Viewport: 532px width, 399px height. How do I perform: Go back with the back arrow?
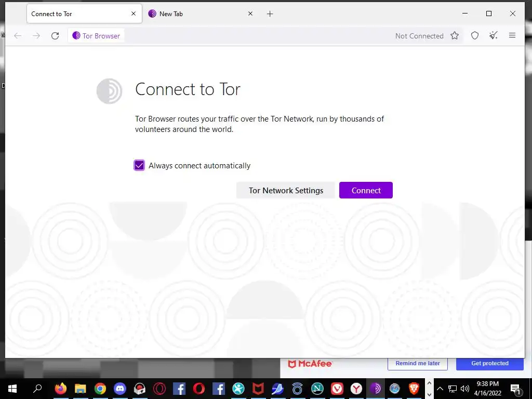coord(18,36)
